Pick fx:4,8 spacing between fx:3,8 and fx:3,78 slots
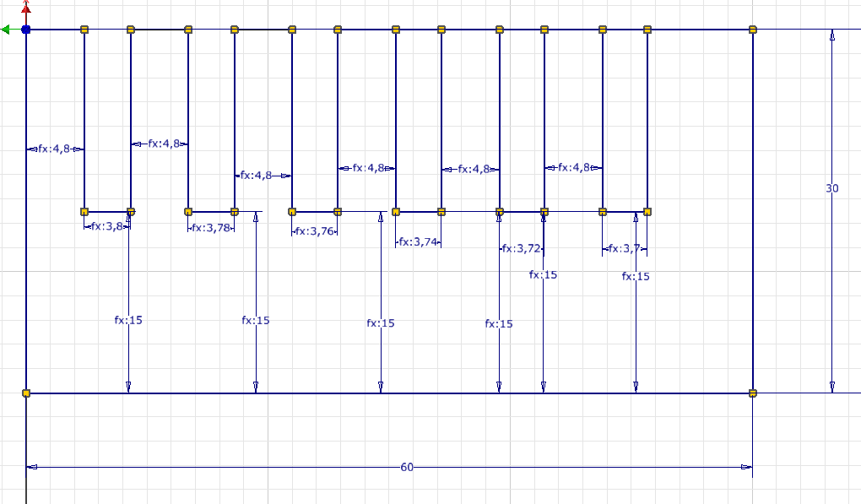 pyautogui.click(x=165, y=144)
